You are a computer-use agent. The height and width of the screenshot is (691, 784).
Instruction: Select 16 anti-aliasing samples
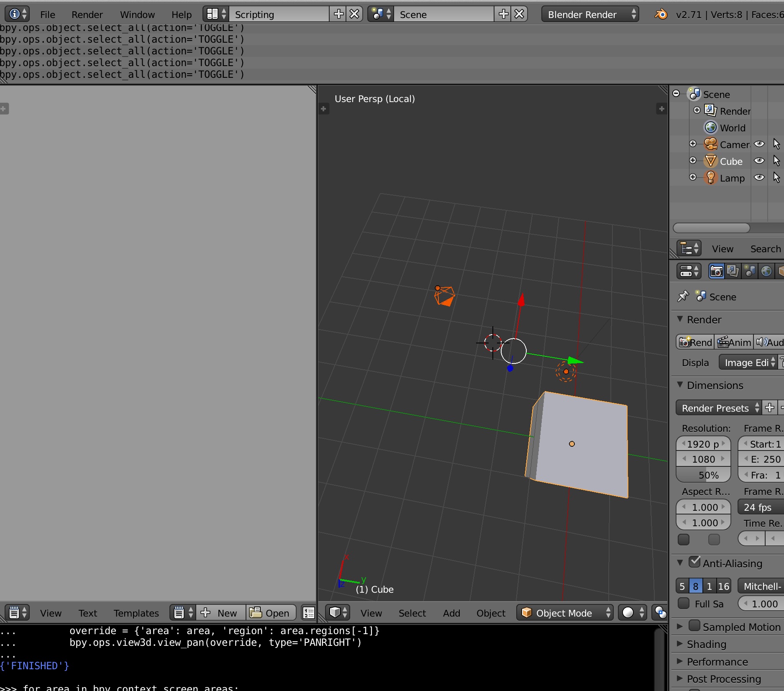pos(724,586)
